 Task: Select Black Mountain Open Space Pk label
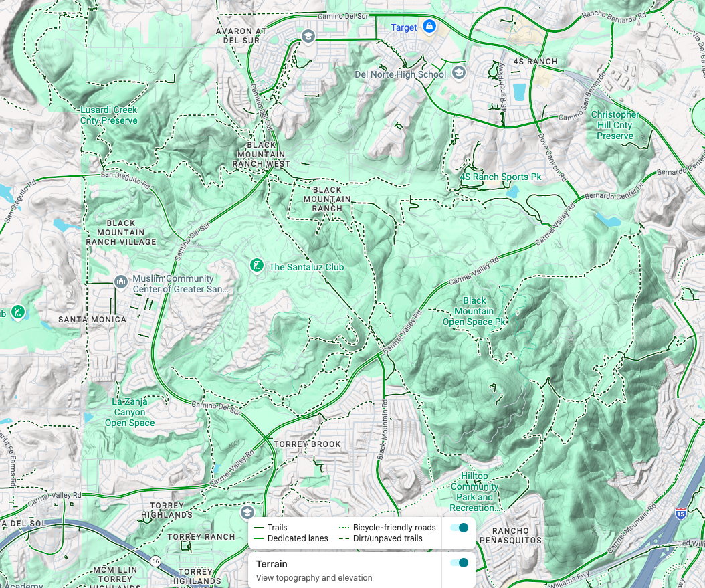(474, 311)
